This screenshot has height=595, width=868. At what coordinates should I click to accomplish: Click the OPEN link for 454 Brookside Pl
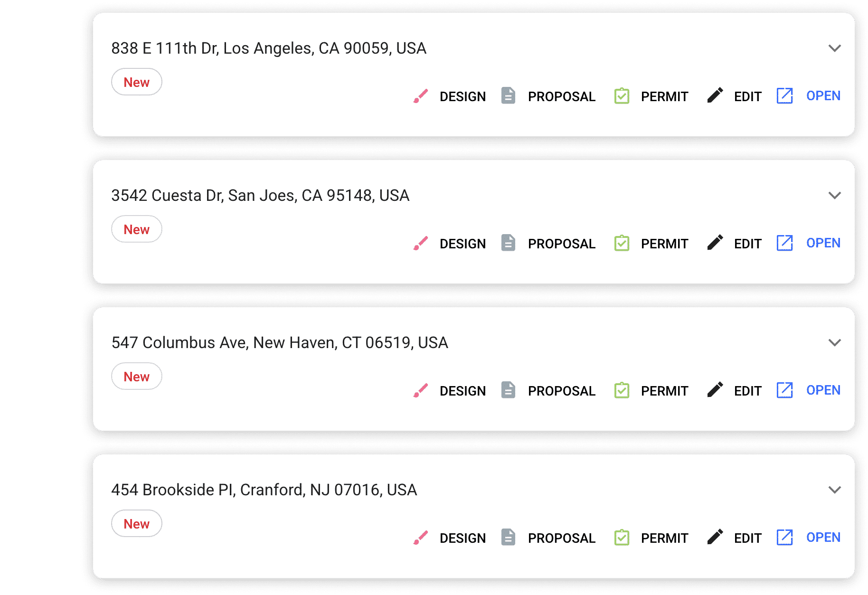(823, 537)
